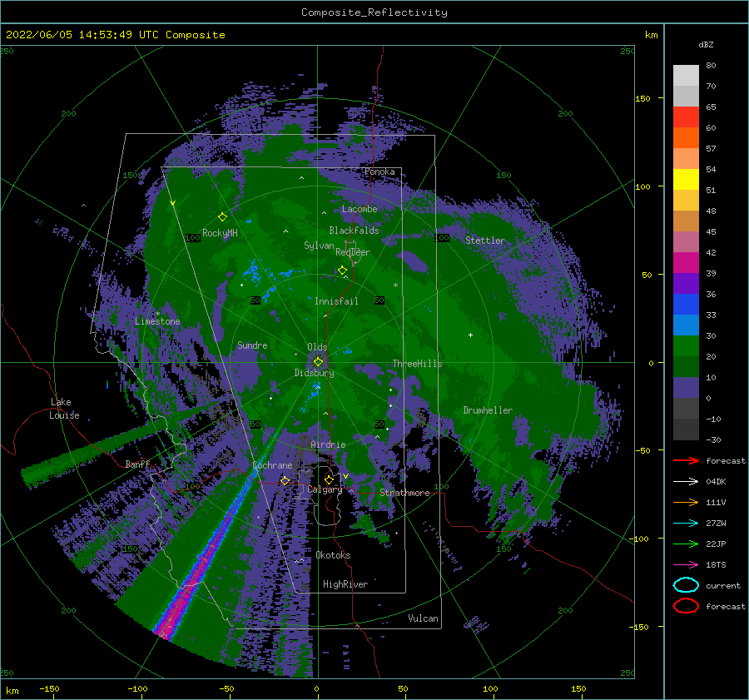Click the cyan current ellipse legend icon

point(686,585)
